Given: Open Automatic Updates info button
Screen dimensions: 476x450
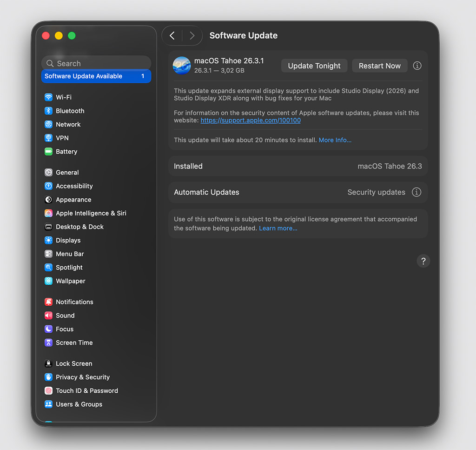Looking at the screenshot, I should click(x=416, y=192).
